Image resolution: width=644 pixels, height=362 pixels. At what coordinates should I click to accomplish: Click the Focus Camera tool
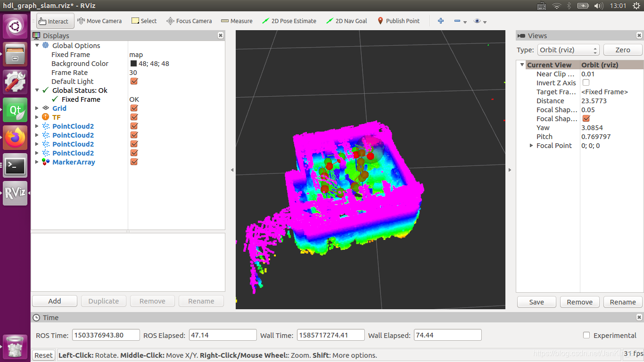point(189,21)
